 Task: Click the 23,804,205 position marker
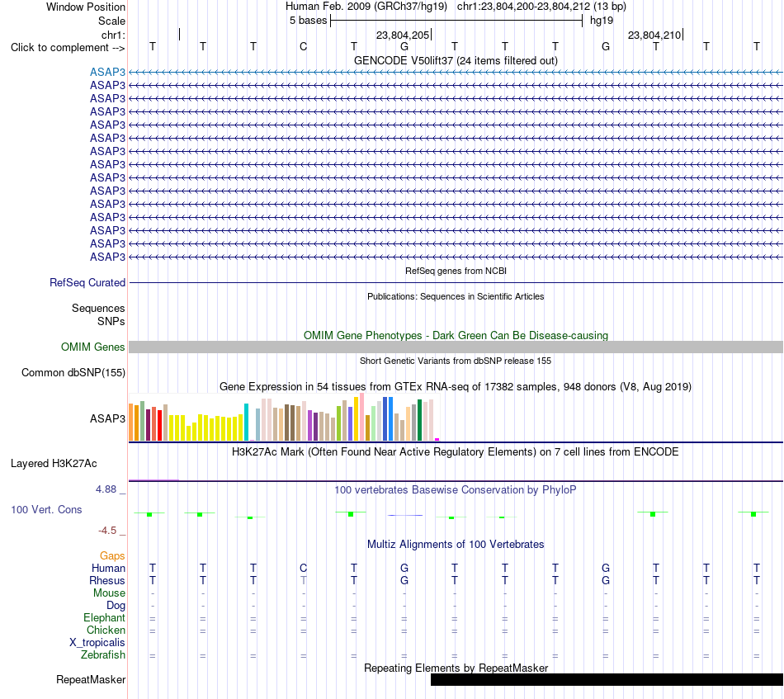(403, 35)
